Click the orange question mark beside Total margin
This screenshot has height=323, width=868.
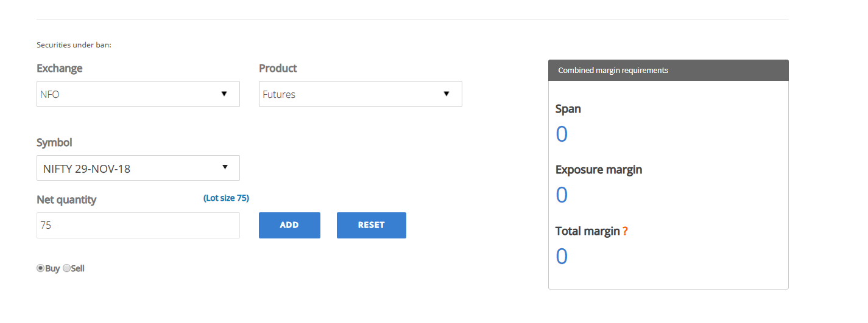625,232
